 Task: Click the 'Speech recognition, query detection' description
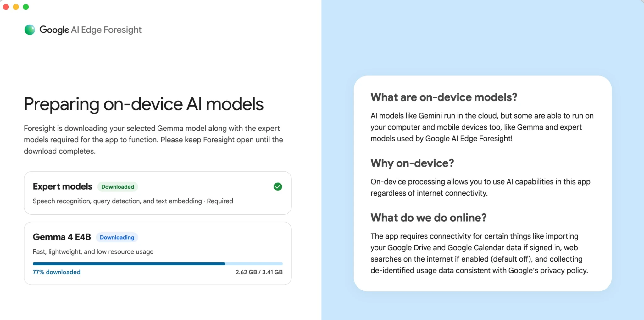point(133,201)
